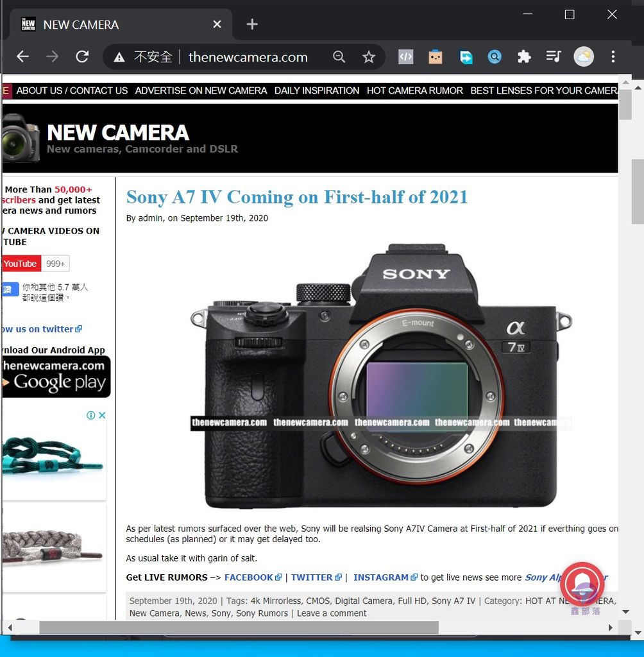Open the Full HD tag link
The image size is (644, 657).
(412, 601)
